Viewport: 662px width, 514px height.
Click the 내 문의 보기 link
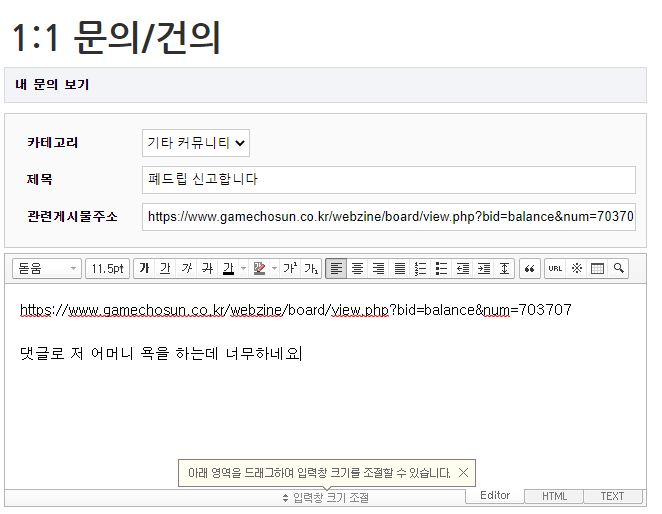click(52, 85)
